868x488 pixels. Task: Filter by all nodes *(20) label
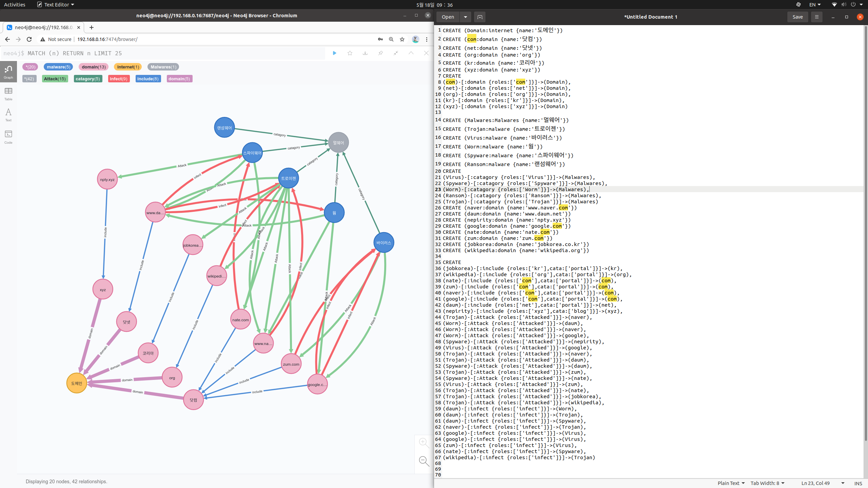30,67
